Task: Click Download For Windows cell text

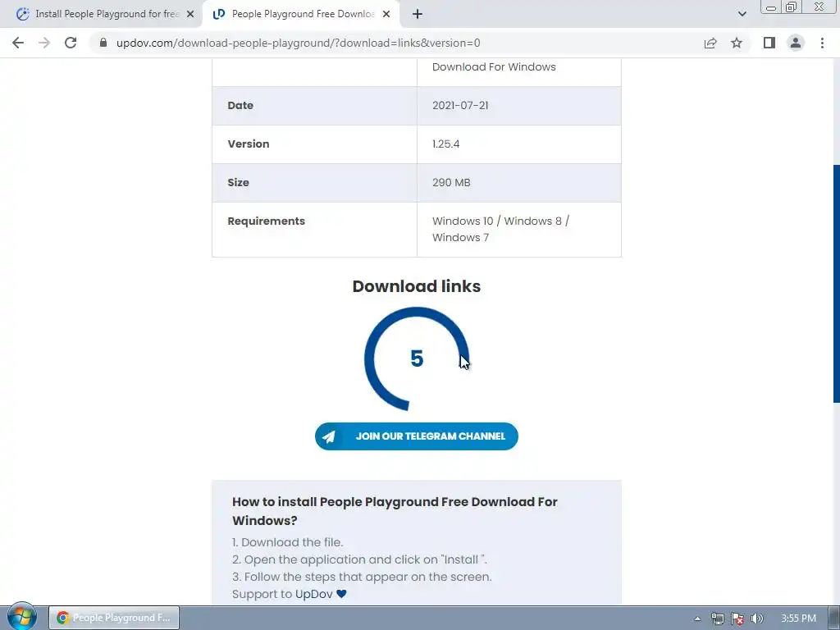Action: (494, 67)
